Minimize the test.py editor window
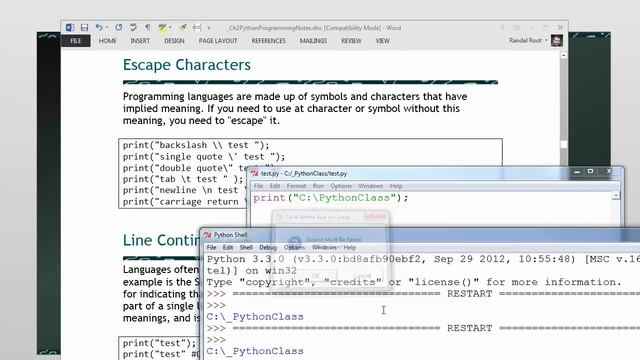 [x=577, y=172]
